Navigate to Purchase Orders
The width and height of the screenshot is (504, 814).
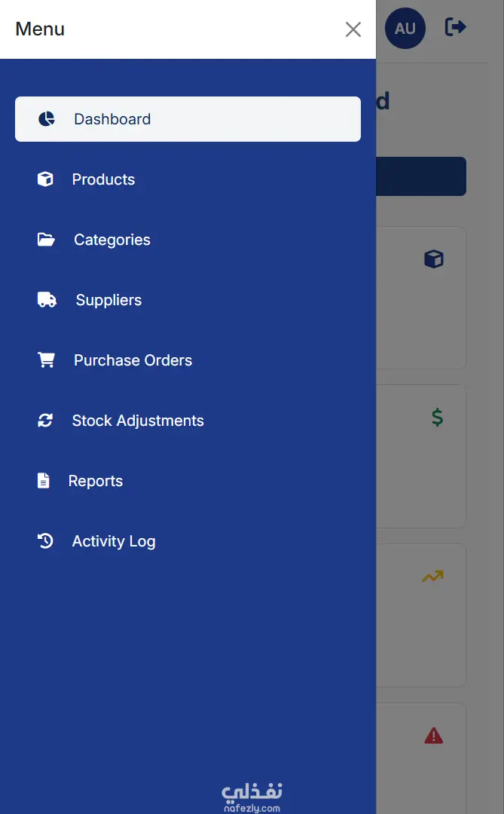pos(188,360)
